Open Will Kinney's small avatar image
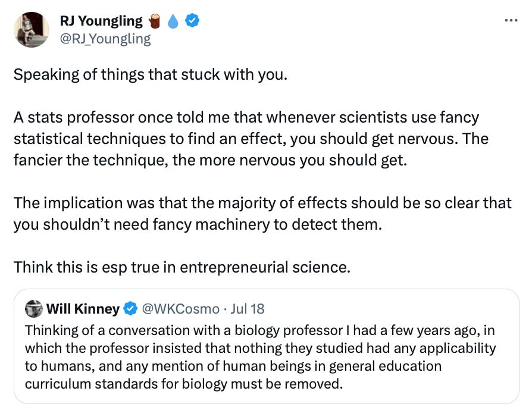The image size is (532, 413). click(x=35, y=309)
